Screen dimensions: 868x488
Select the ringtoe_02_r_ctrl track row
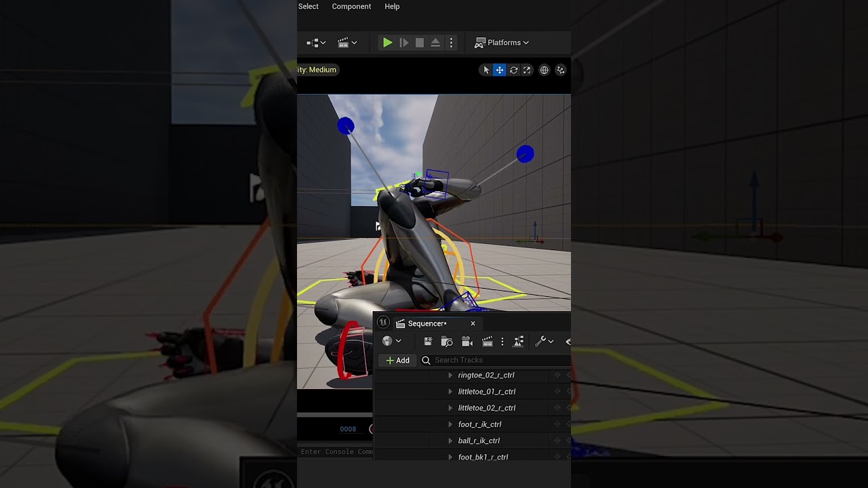[473, 375]
